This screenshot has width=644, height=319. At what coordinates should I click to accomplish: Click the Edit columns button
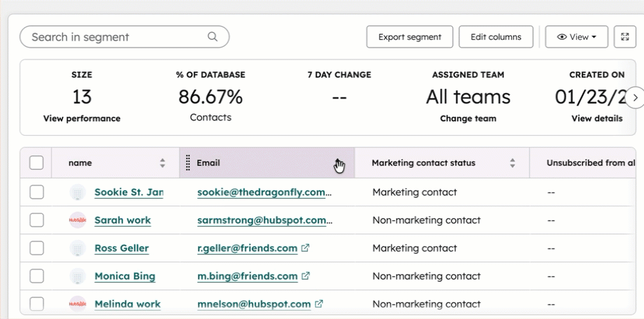(496, 37)
